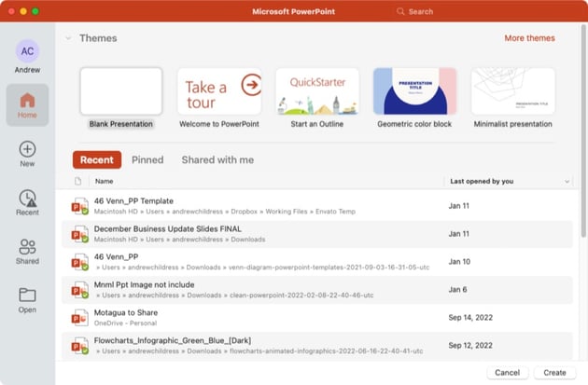588x385 pixels.
Task: Select the Blank Presentation thumbnail
Action: coord(121,91)
